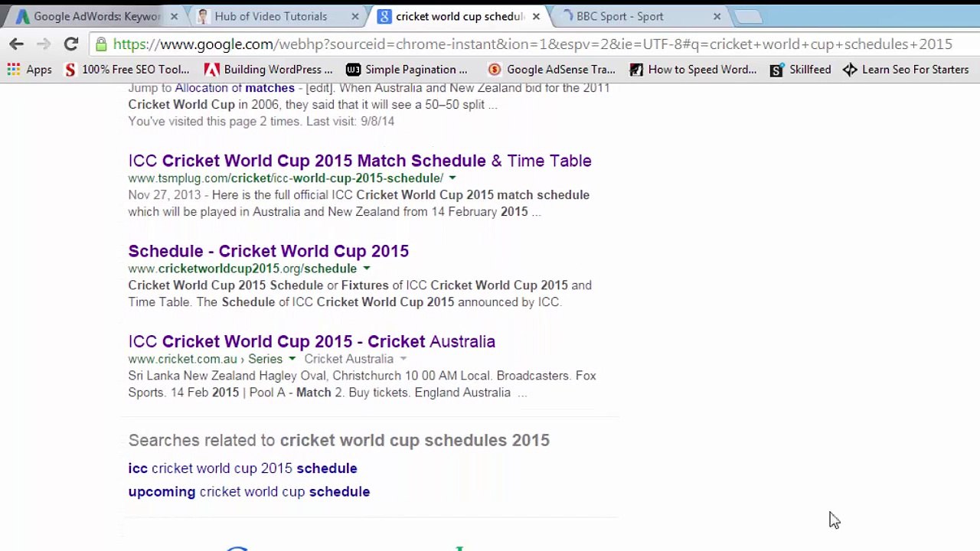Close the cricket world cup schedule tab
This screenshot has width=980, height=551.
tap(536, 16)
